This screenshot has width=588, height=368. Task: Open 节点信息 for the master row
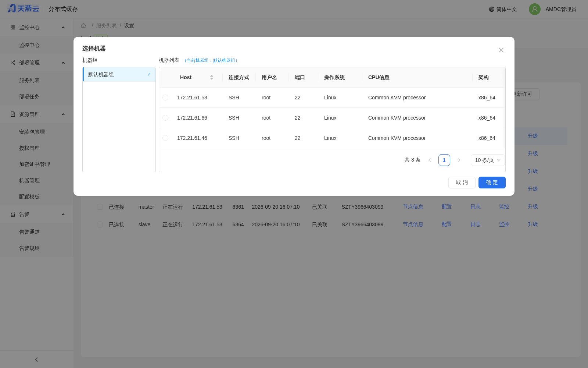[x=413, y=207]
